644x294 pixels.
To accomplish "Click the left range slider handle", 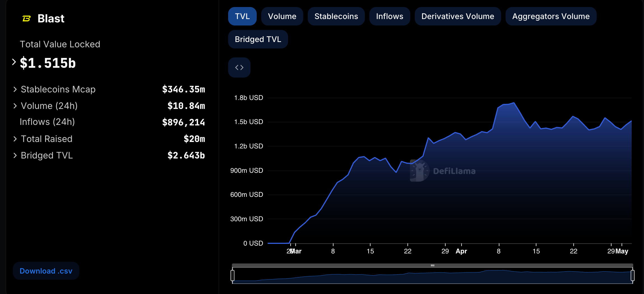I will [x=233, y=276].
